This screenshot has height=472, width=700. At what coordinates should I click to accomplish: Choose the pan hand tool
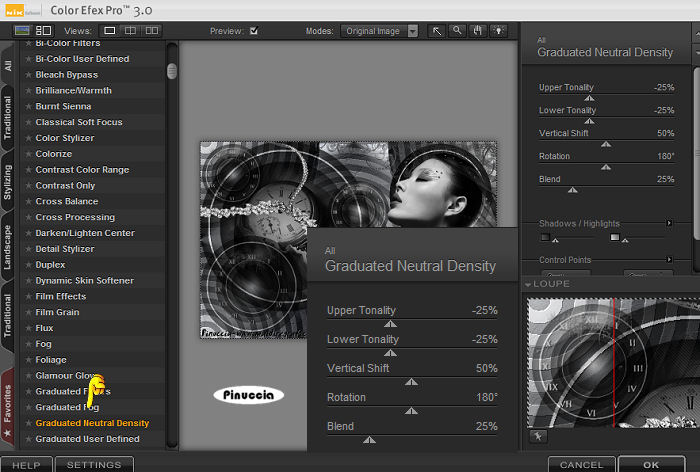click(477, 31)
